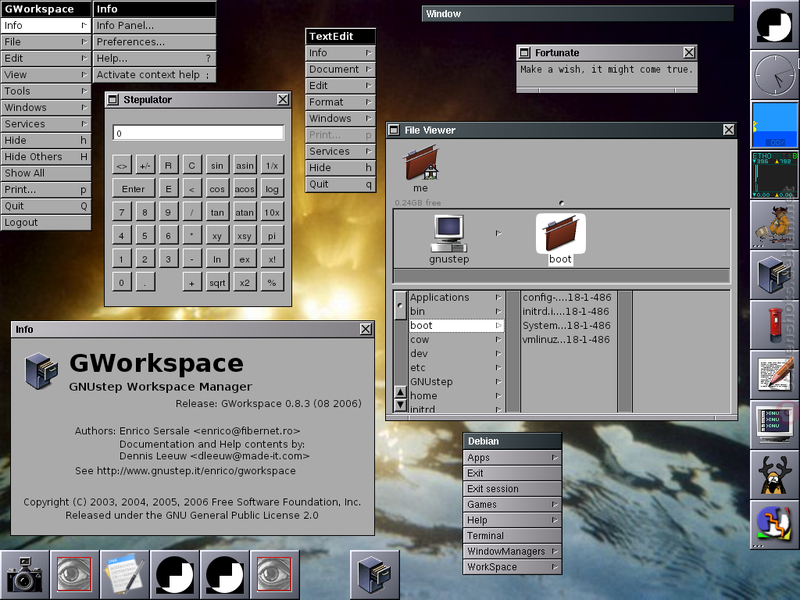The width and height of the screenshot is (800, 600).
Task: Select Format in the TextEdit menu
Action: pos(340,102)
